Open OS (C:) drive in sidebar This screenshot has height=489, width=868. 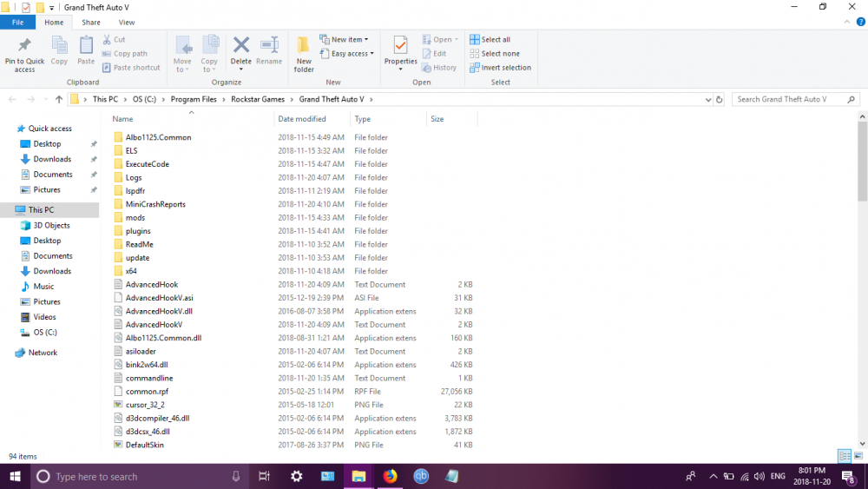(45, 333)
